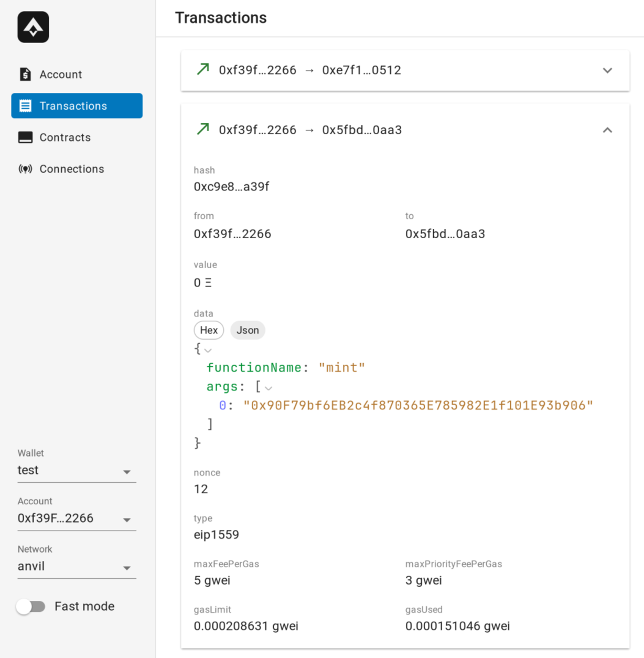Switch the data view to Json
Viewport: 644px width, 658px height.
pyautogui.click(x=247, y=330)
